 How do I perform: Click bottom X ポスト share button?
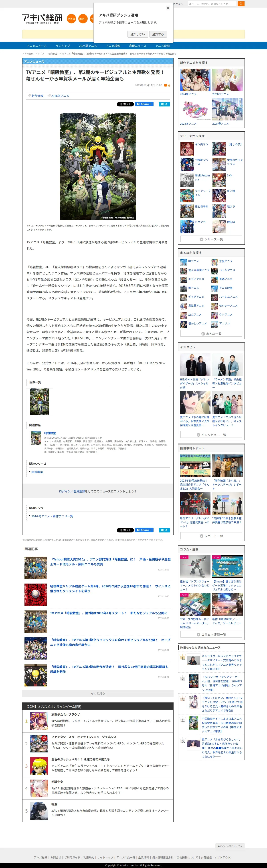pyautogui.click(x=125, y=530)
